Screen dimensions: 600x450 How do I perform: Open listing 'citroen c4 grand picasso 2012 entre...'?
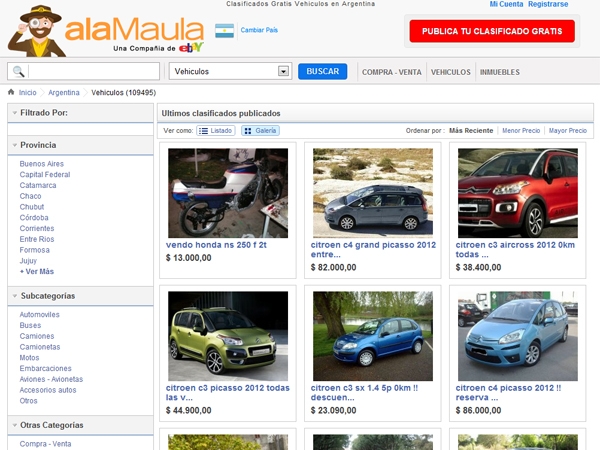373,249
